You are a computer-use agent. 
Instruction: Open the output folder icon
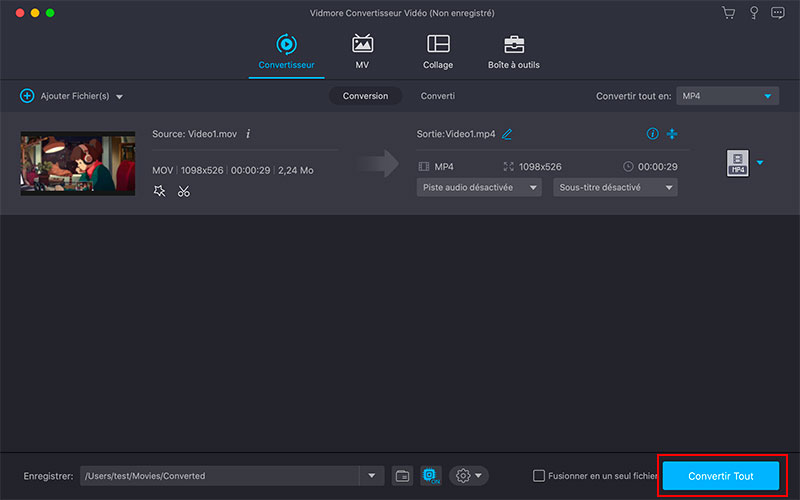coord(403,476)
